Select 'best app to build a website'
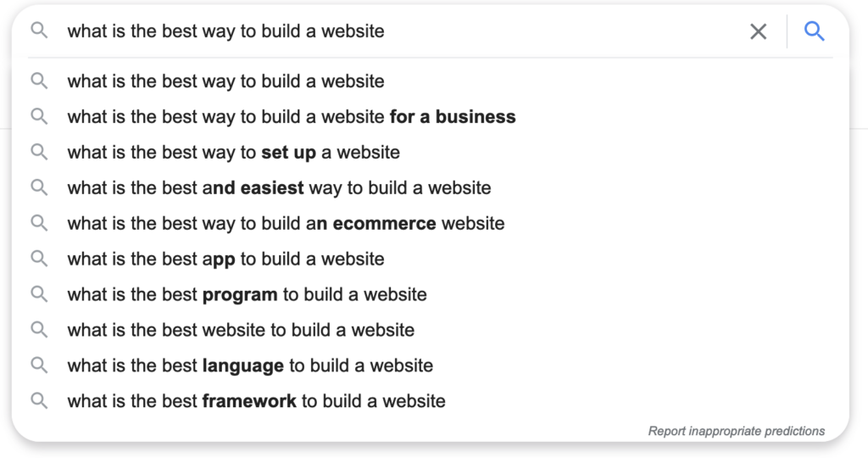The height and width of the screenshot is (458, 868). [431, 259]
